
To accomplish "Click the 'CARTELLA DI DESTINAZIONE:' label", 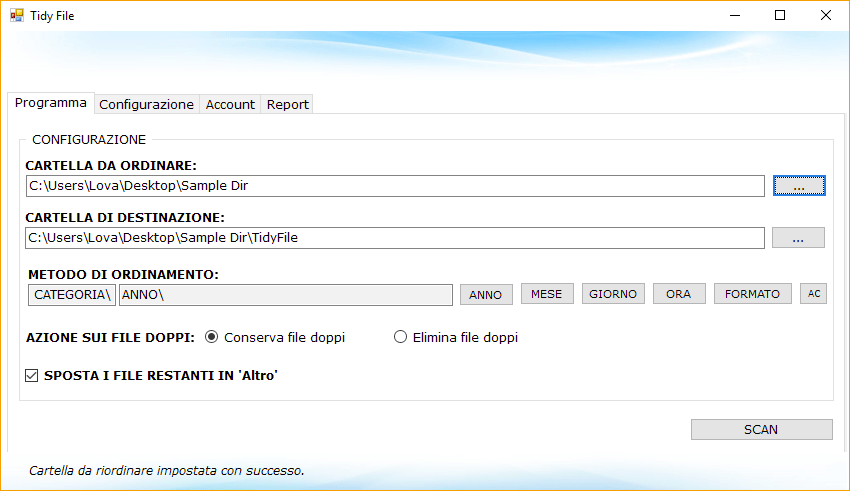I will pos(125,217).
